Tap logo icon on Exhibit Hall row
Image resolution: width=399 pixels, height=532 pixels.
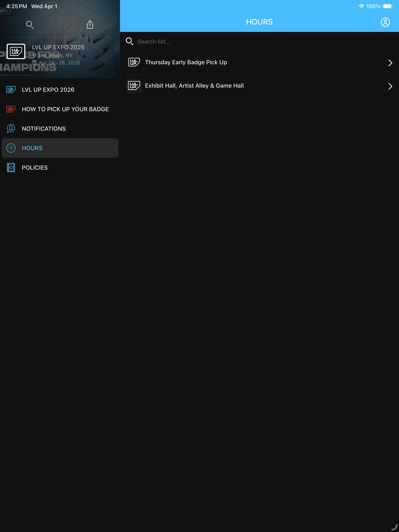point(134,86)
